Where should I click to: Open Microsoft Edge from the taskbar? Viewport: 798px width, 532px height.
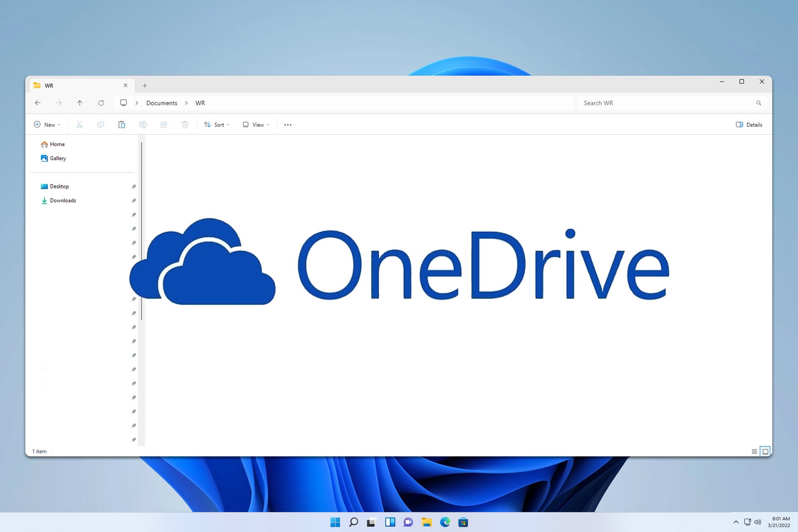[445, 522]
